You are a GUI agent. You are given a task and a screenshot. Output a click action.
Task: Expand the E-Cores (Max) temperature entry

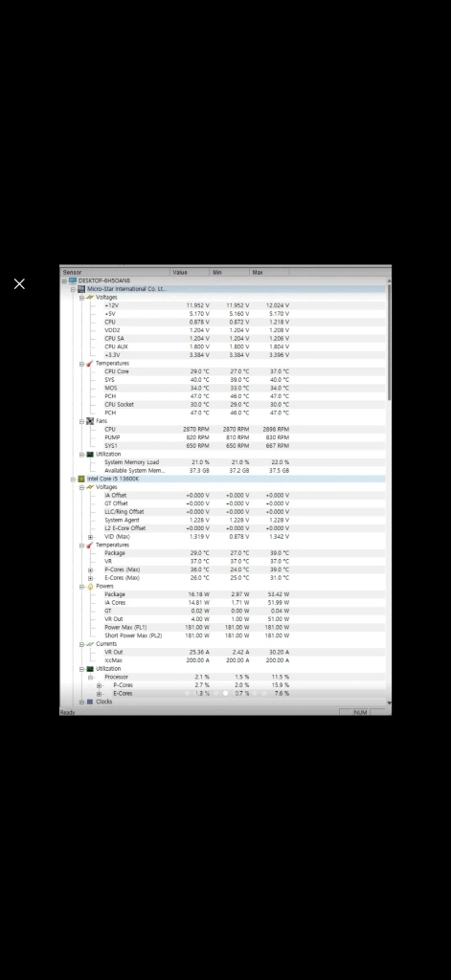91,578
